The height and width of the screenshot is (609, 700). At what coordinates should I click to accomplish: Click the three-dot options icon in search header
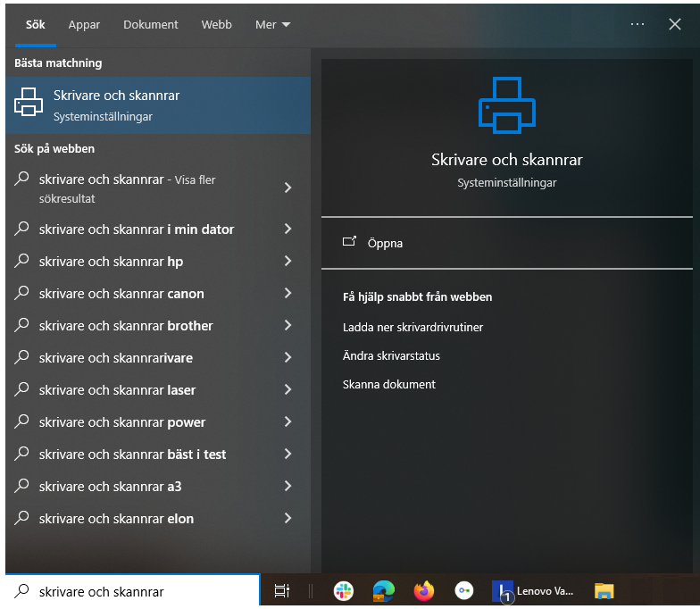(637, 25)
